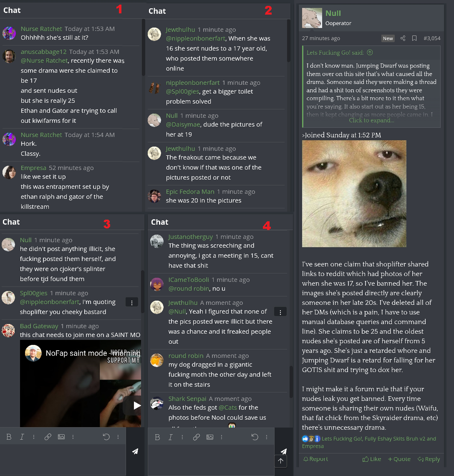Quote Null's post with +Quote

point(399,459)
